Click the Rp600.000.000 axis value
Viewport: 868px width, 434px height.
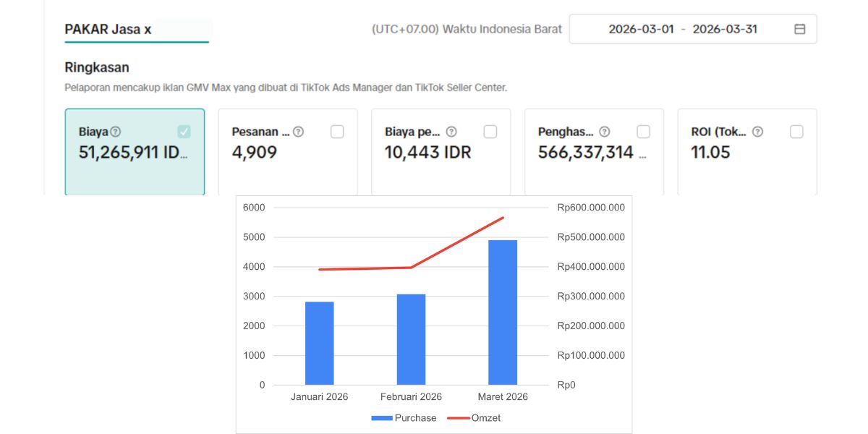(591, 208)
